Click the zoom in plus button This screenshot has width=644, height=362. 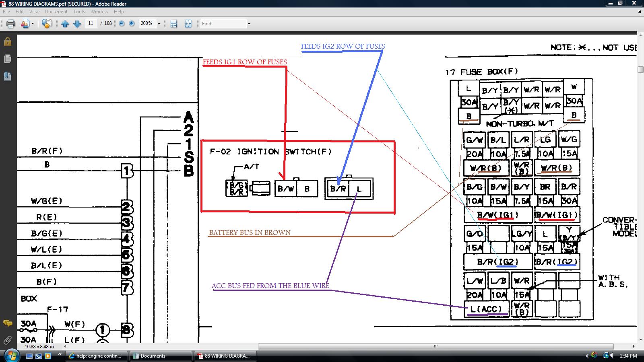click(x=132, y=24)
